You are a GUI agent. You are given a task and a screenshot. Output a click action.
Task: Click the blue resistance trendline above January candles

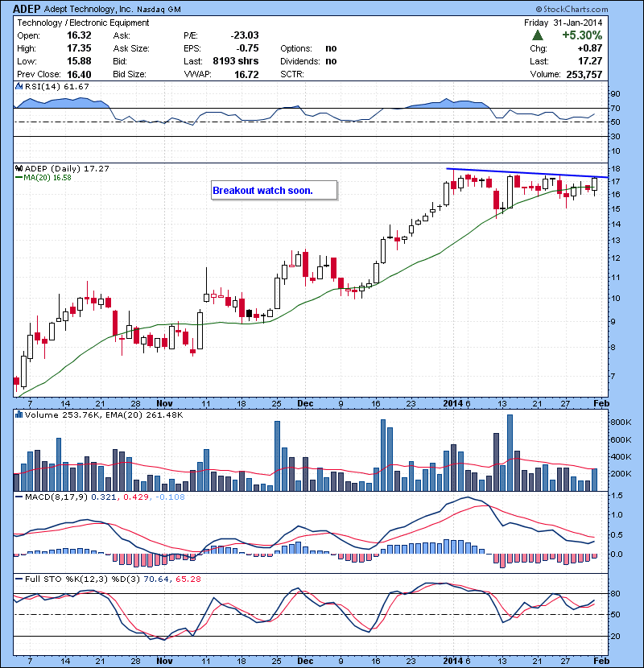(x=527, y=172)
